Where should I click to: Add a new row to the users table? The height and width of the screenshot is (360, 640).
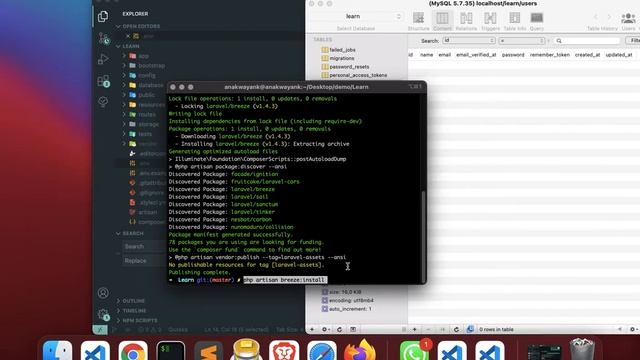tap(414, 329)
